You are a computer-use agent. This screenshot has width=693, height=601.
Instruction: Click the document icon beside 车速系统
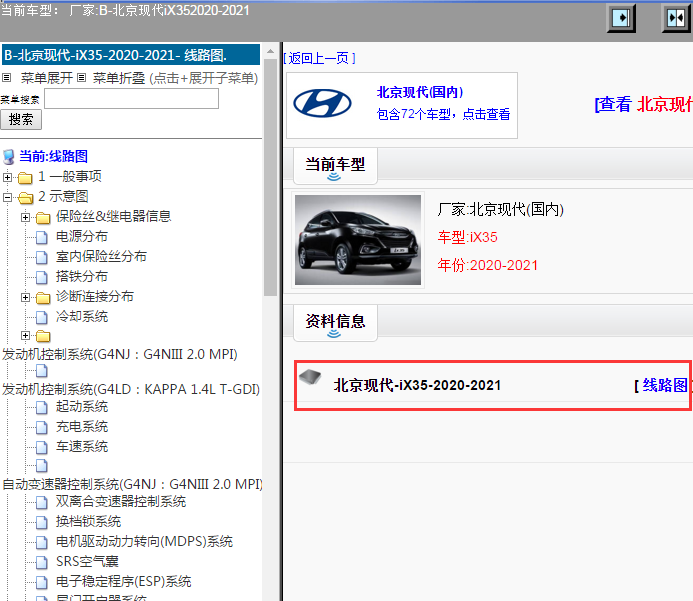pos(42,447)
